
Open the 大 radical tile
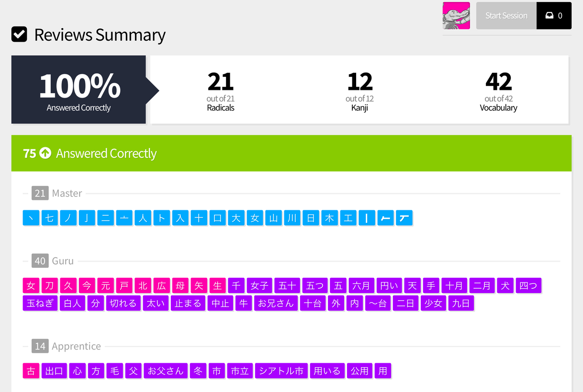coord(236,218)
